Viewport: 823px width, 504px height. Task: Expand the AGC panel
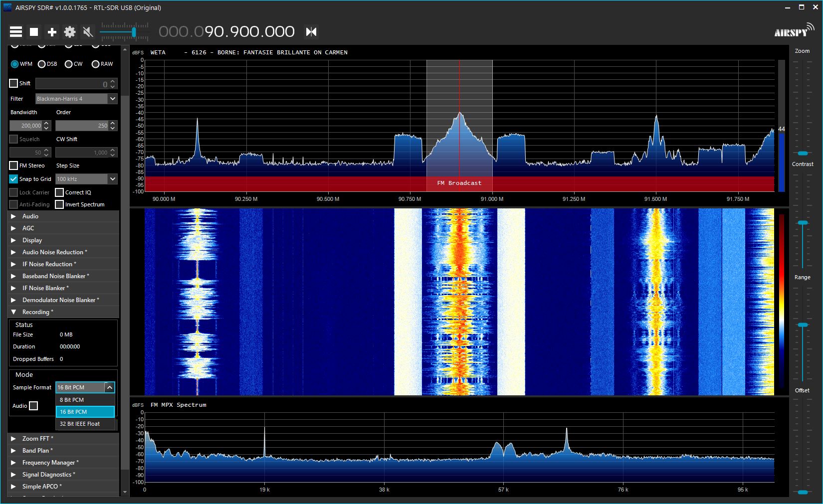pos(63,228)
